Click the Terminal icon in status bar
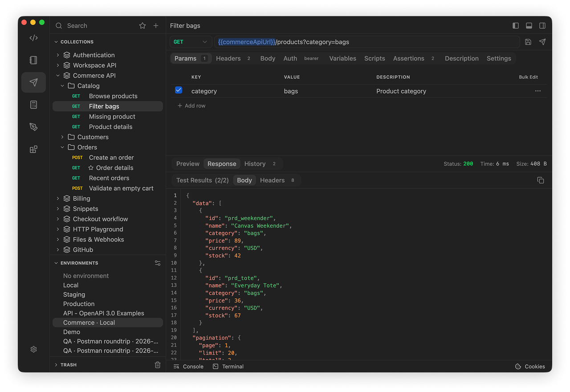Image resolution: width=570 pixels, height=392 pixels. point(216,367)
